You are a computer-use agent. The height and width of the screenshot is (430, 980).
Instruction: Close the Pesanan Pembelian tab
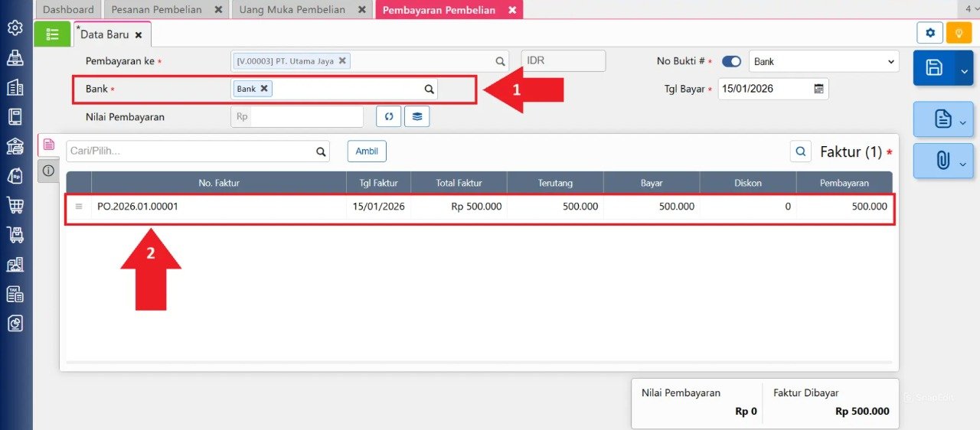point(218,10)
